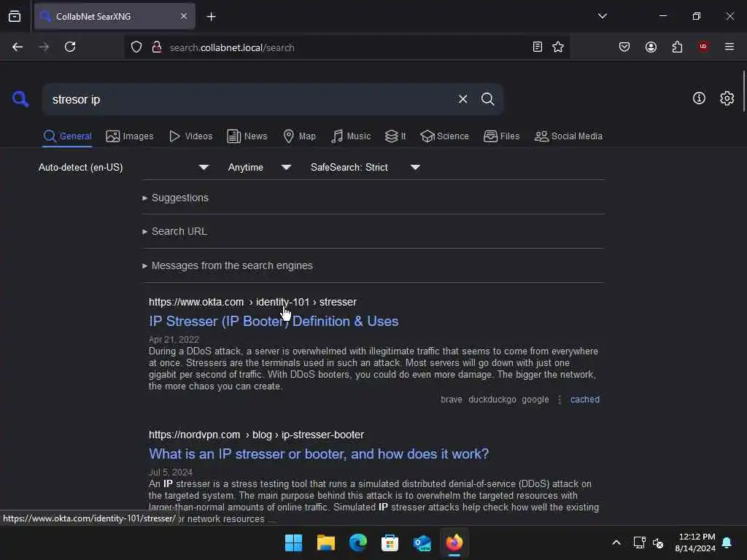
Task: Open okta.com identity-101 stresser URL
Action: [x=252, y=302]
